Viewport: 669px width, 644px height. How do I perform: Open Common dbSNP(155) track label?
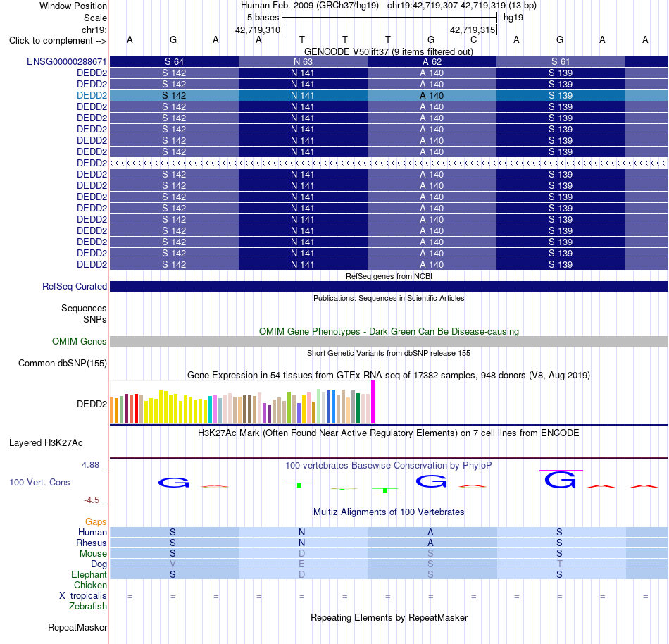pos(63,363)
